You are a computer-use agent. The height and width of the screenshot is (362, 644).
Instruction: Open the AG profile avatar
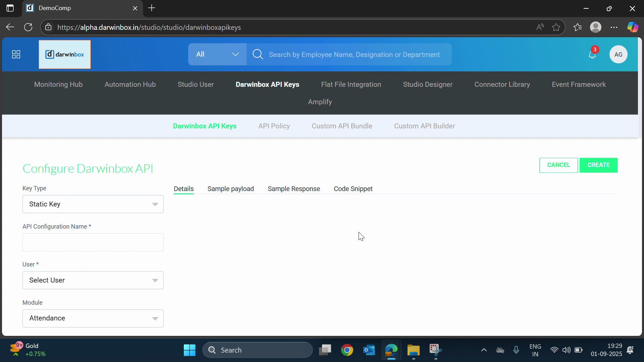[618, 54]
